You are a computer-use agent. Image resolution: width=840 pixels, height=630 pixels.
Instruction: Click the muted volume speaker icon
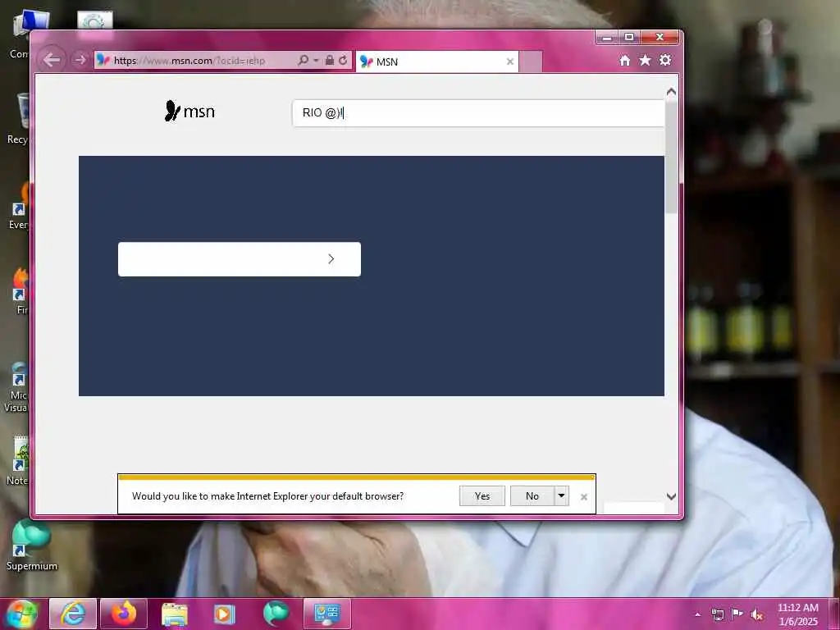coord(757,614)
